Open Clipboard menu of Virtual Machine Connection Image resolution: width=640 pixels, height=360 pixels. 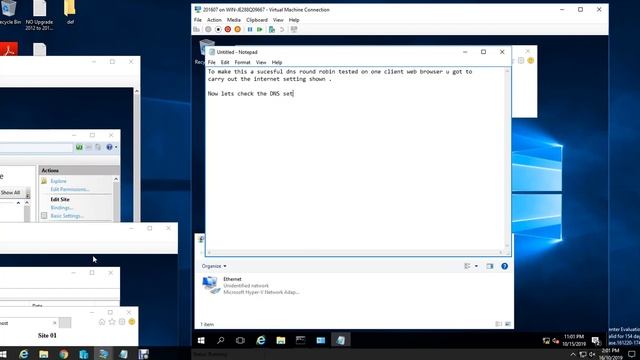pos(257,20)
